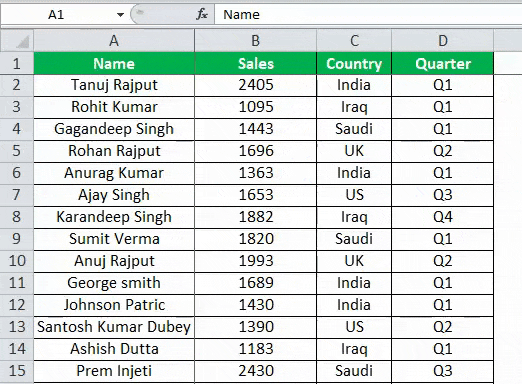Select cell with Sumit Verma
Image resolution: width=522 pixels, height=384 pixels.
[114, 239]
